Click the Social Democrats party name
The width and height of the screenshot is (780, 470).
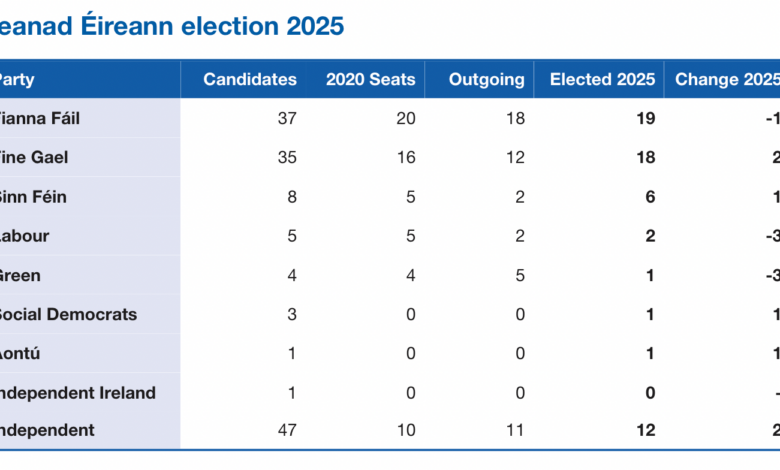coord(66,314)
